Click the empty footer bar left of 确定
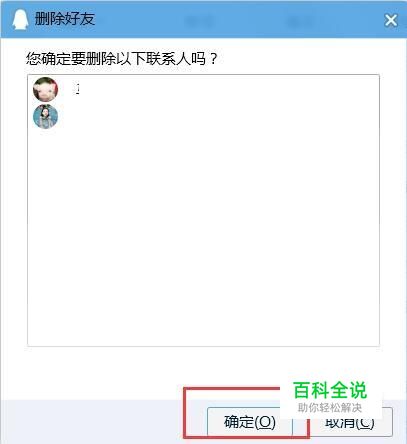This screenshot has height=444, width=407. (92, 422)
